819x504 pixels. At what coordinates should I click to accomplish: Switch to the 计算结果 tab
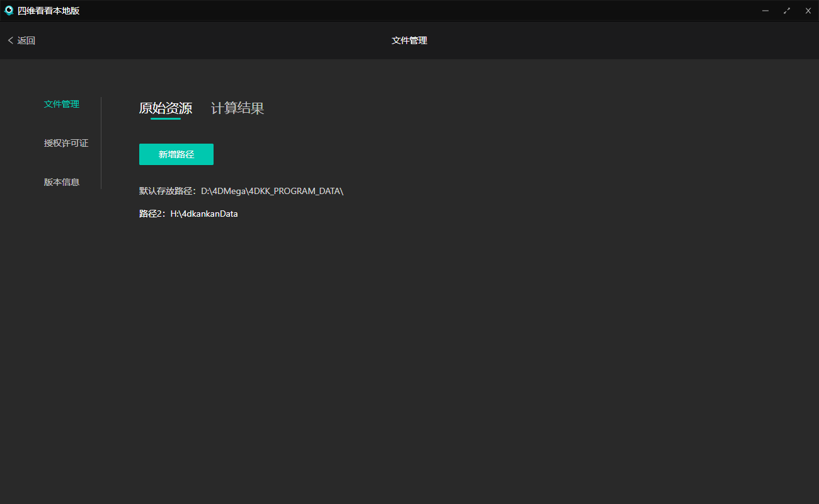[237, 108]
